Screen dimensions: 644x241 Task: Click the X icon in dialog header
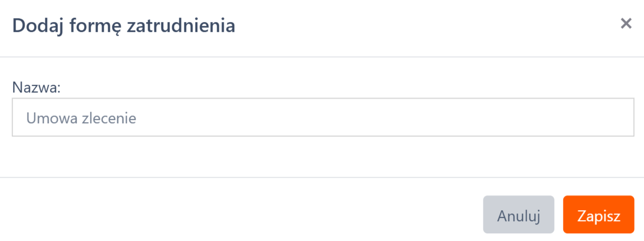pos(625,24)
